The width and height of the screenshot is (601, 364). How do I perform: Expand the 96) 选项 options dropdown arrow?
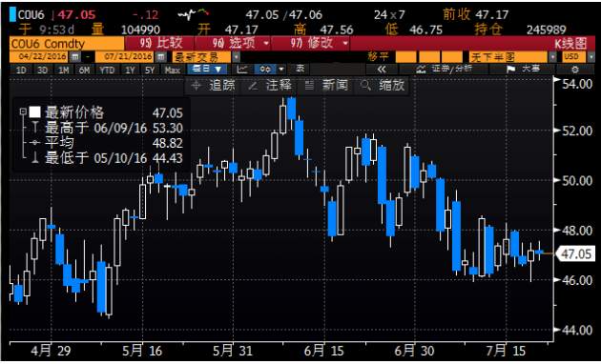click(x=266, y=43)
